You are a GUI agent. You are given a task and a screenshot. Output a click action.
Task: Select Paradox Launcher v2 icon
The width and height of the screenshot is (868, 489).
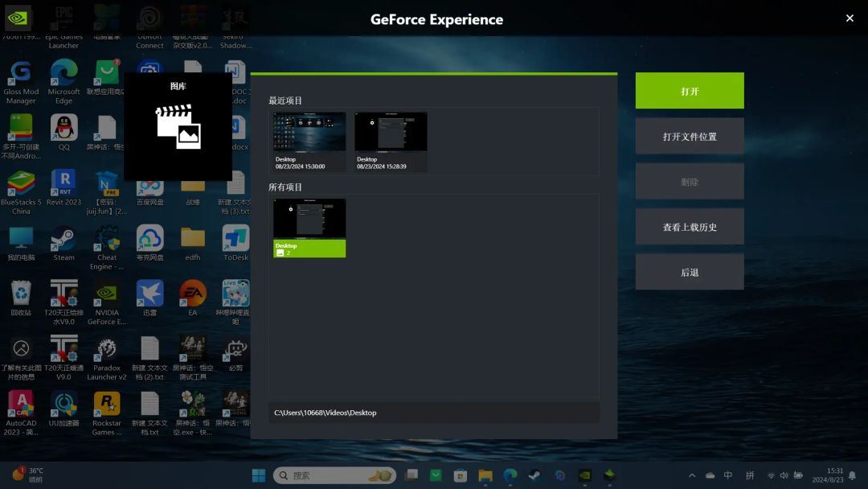click(107, 358)
